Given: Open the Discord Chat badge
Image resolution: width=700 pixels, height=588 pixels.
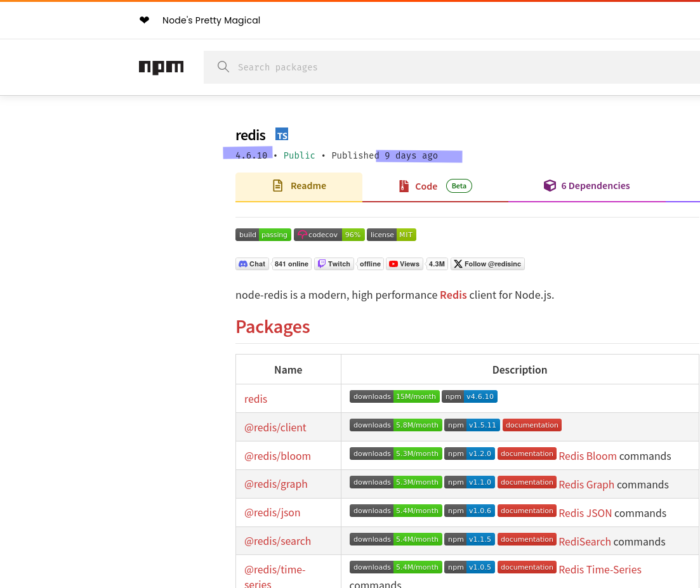Looking at the screenshot, I should pos(252,264).
